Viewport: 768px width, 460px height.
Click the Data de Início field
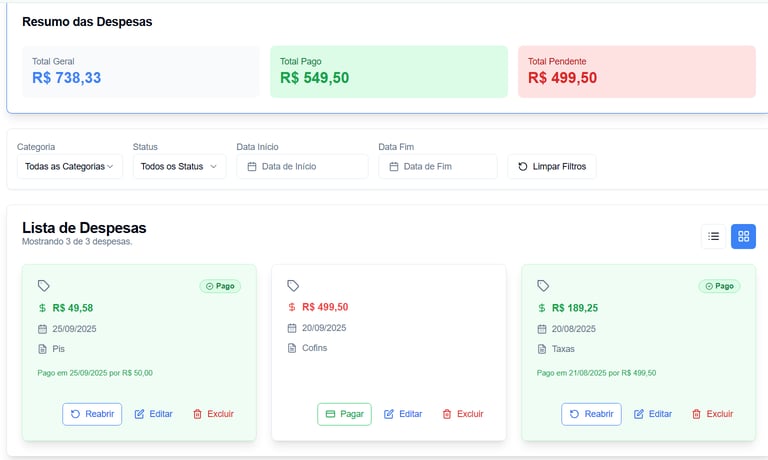[x=302, y=166]
